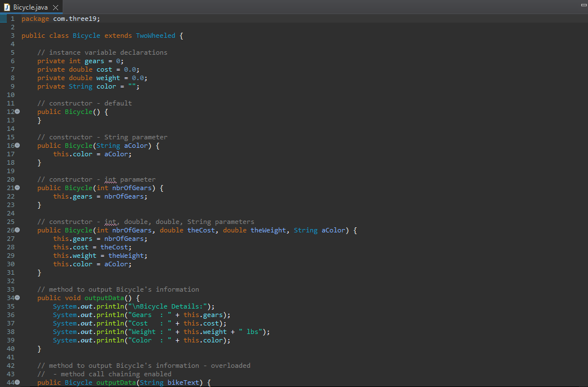Click the teal gutter marker beside line 1
The height and width of the screenshot is (387, 588).
(x=2, y=18)
